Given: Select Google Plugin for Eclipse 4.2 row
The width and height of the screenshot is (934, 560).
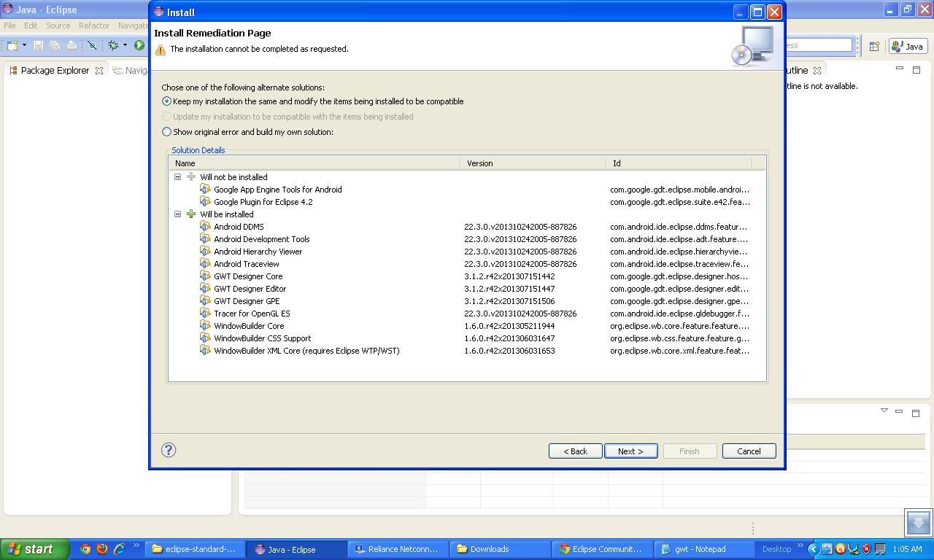Looking at the screenshot, I should coord(467,202).
